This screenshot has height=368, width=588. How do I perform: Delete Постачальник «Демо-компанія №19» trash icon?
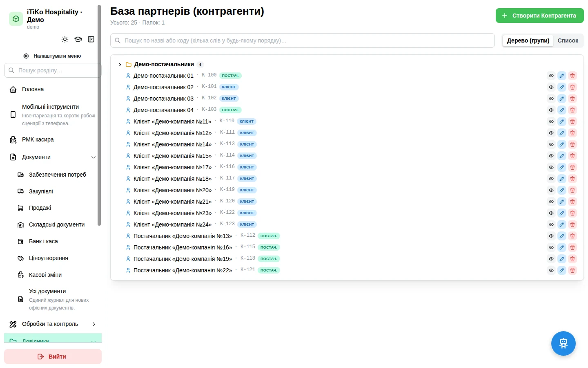click(x=572, y=259)
